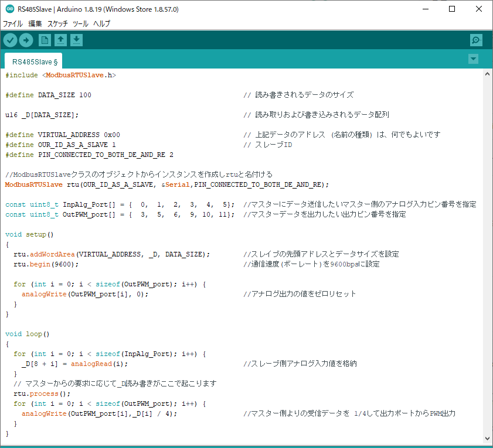Screen dimensions: 493x448
Task: Create a new sketch with New icon
Action: [x=45, y=40]
